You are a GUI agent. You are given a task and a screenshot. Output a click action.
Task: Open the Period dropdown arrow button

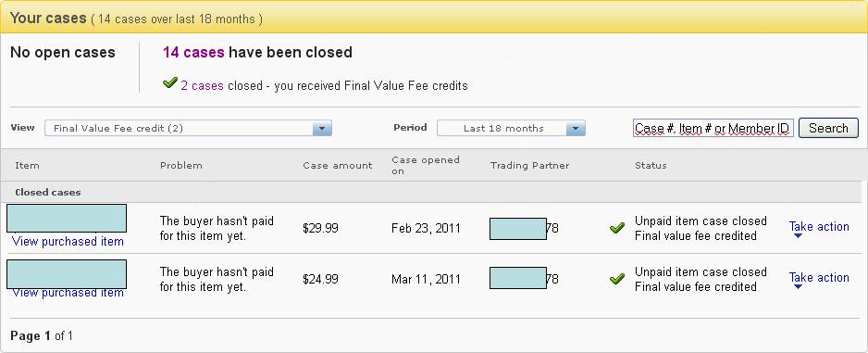tap(576, 129)
